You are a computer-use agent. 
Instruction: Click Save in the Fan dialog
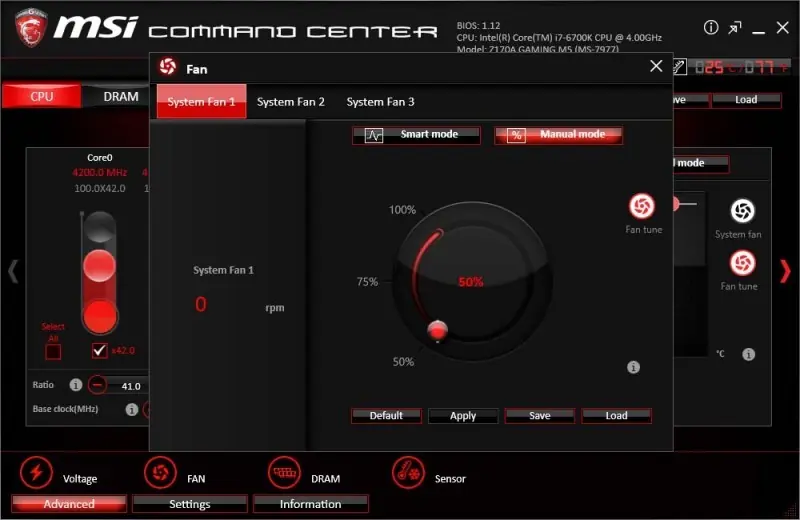pos(540,415)
